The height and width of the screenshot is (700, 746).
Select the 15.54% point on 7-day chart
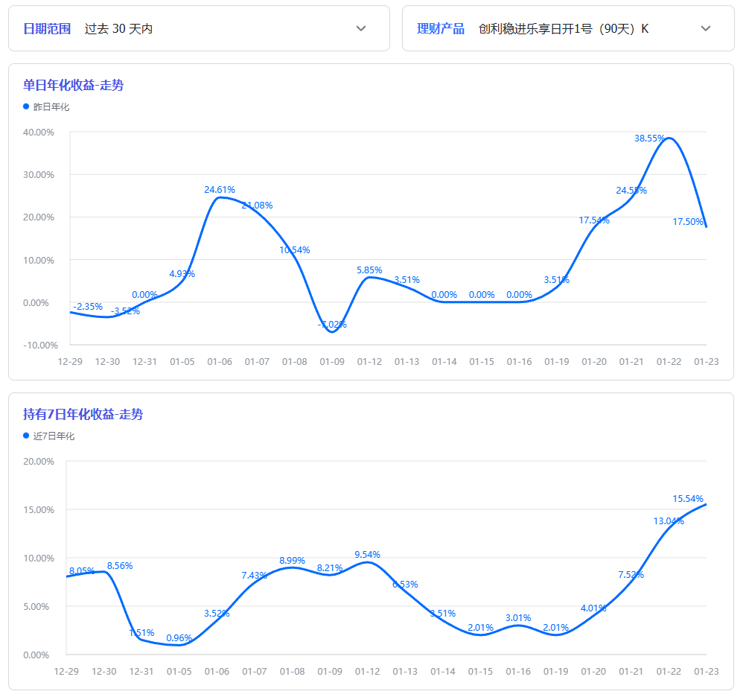pos(706,505)
